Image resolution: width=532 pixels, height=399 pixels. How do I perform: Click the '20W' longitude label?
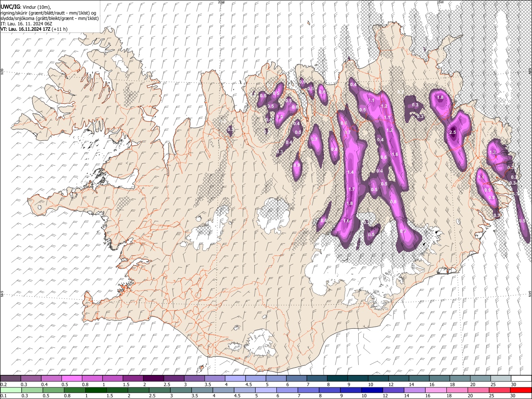click(222, 2)
